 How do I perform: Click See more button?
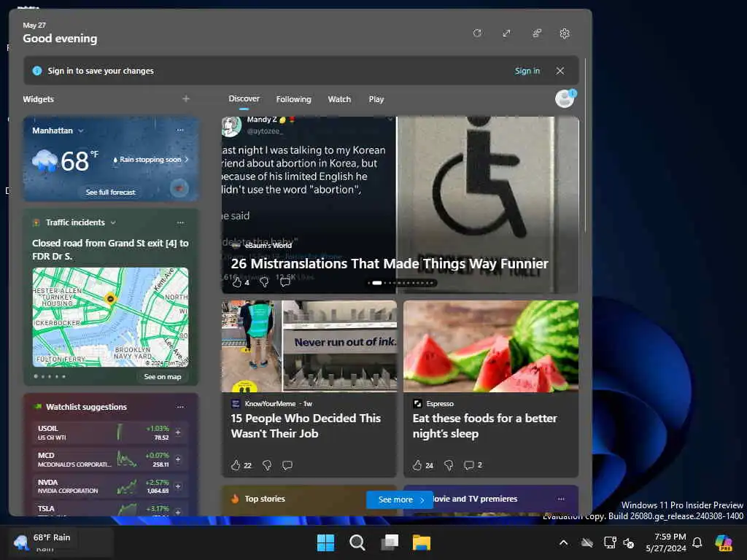tap(400, 499)
